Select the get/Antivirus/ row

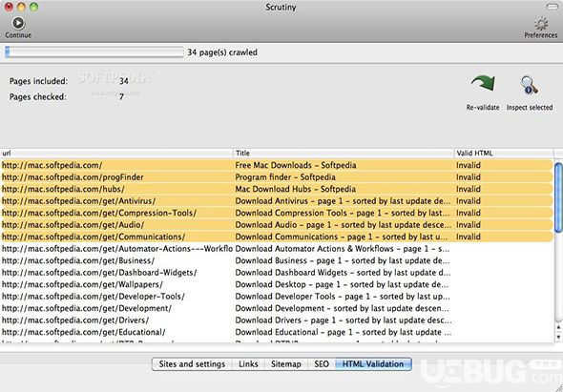pos(277,201)
